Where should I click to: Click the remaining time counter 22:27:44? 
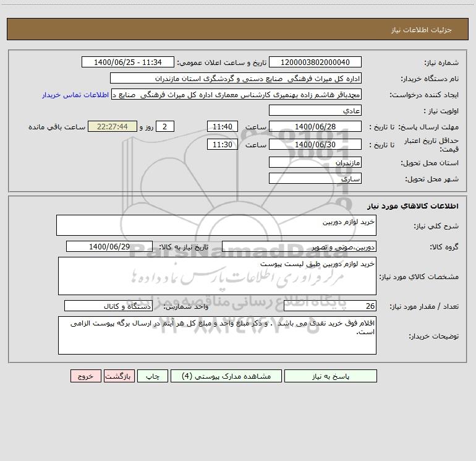click(113, 126)
